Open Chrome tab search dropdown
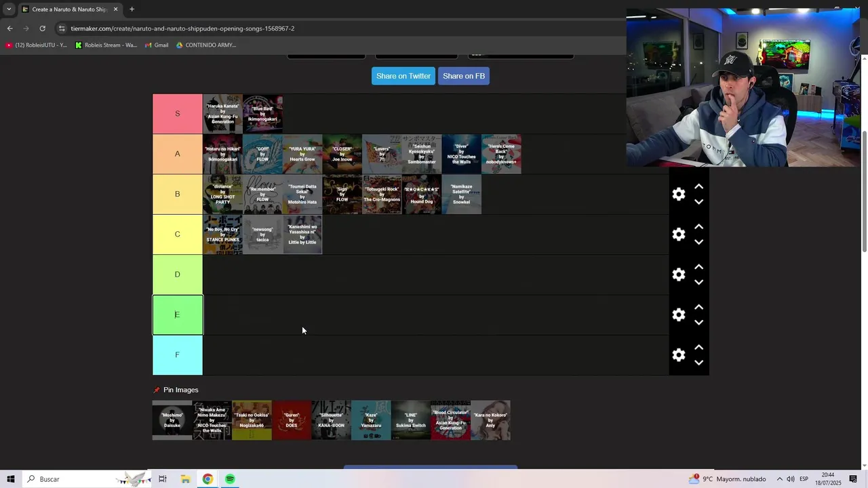This screenshot has width=868, height=488. (x=9, y=9)
